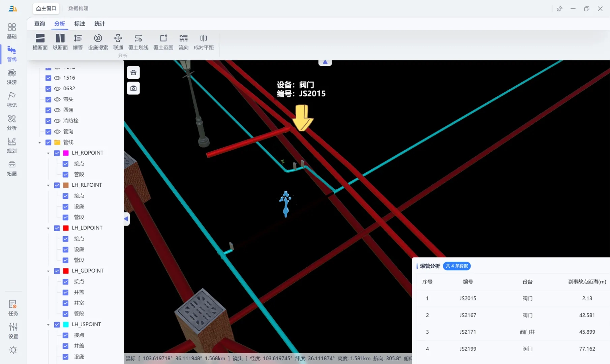Activate the 流向 flow direction tool

tap(183, 41)
